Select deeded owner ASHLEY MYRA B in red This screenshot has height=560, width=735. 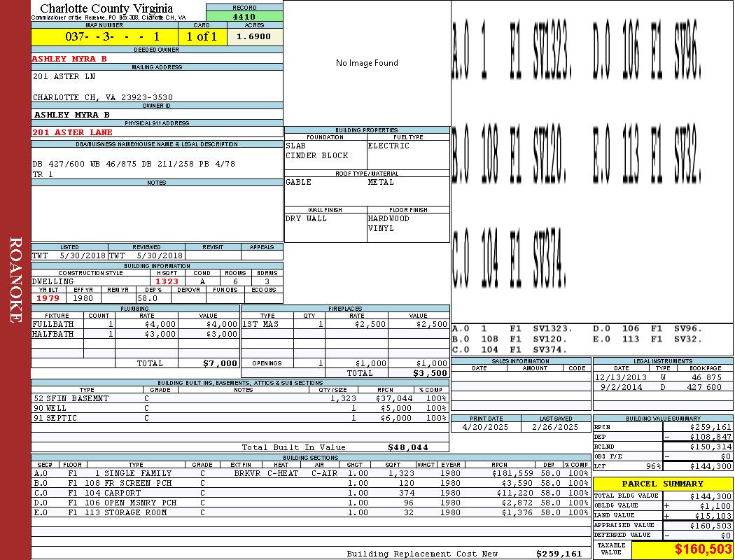point(69,59)
